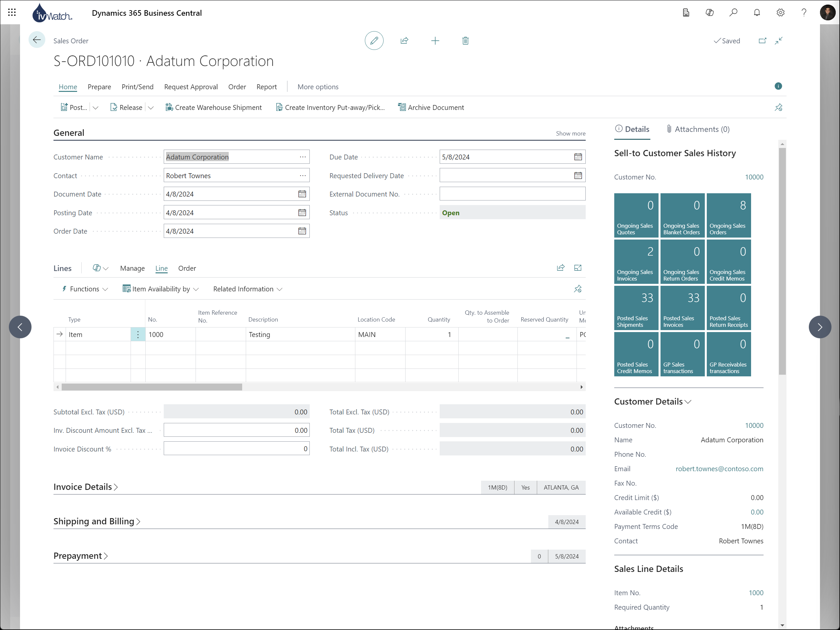
Task: Click the horizontal scrollbar in Lines section
Action: pyautogui.click(x=152, y=387)
